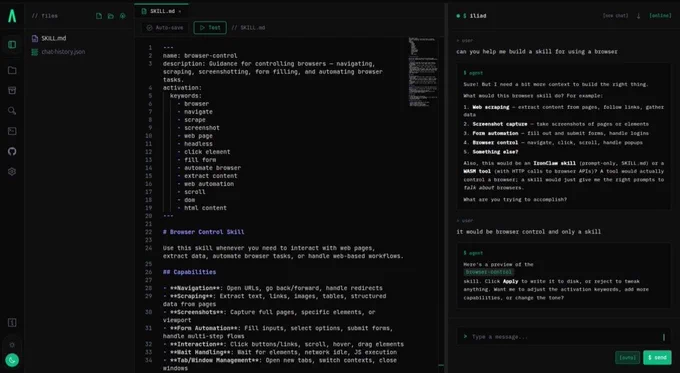
Task: Click the '// files' panel header
Action: click(x=44, y=16)
